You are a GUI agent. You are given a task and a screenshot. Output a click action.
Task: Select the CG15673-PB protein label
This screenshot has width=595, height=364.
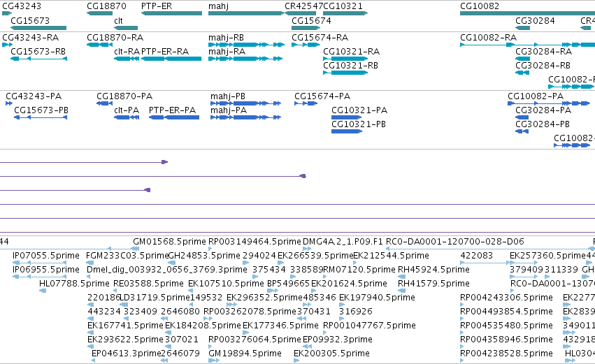[41, 110]
